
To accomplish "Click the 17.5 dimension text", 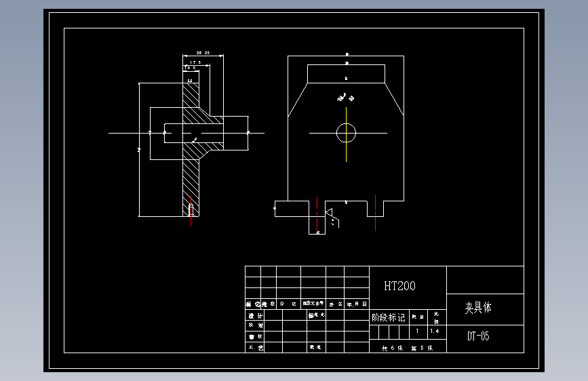I will 195,62.
